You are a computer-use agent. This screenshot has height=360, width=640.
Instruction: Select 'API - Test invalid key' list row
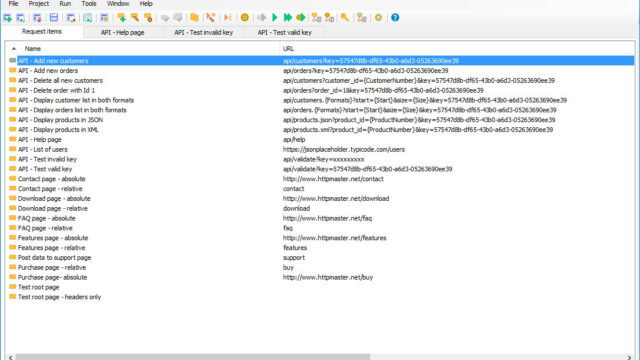click(x=321, y=159)
